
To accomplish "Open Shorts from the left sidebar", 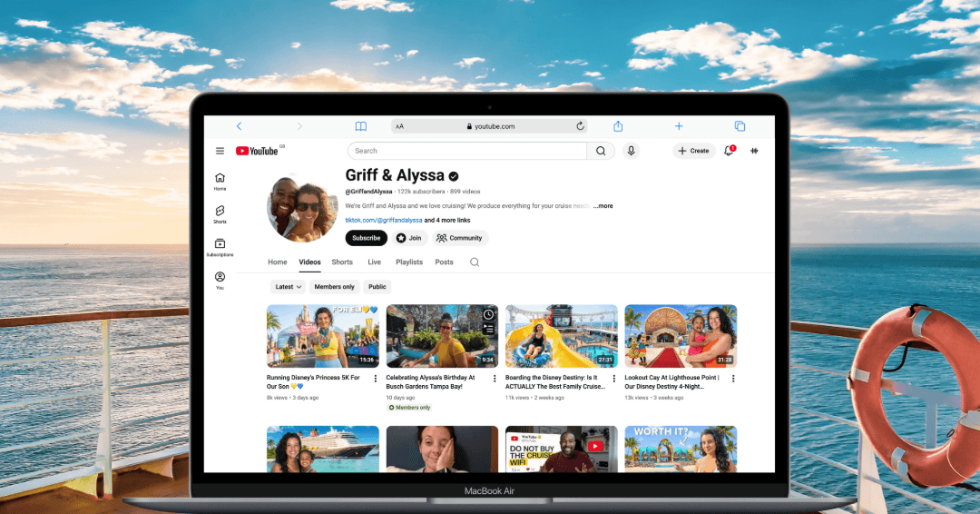I will (x=220, y=214).
